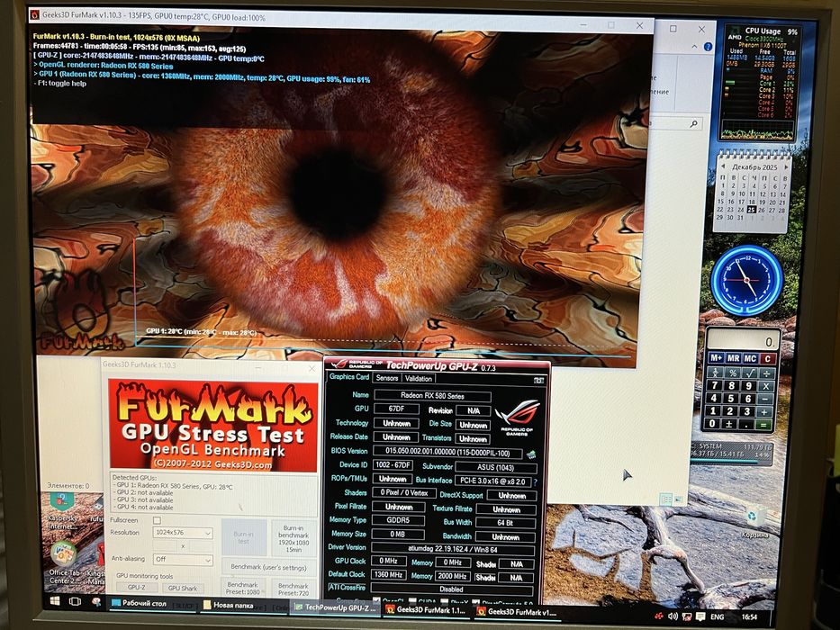Open the Windows Start menu

55,601
